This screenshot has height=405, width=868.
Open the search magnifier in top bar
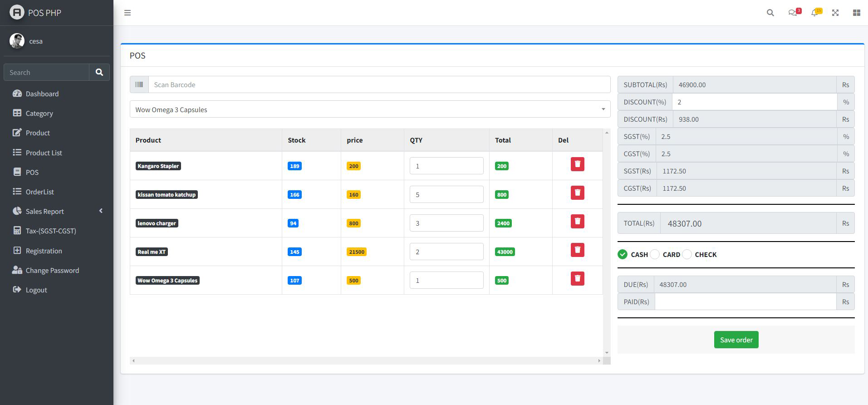tap(770, 13)
